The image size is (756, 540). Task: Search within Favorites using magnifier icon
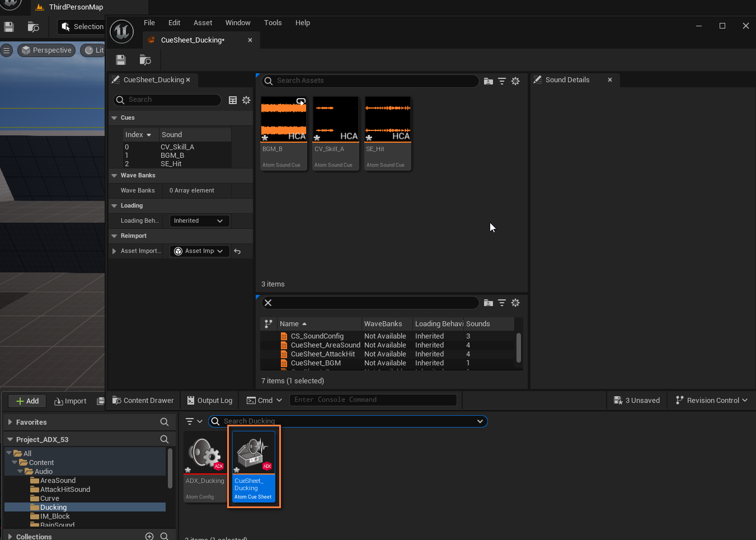click(x=165, y=422)
